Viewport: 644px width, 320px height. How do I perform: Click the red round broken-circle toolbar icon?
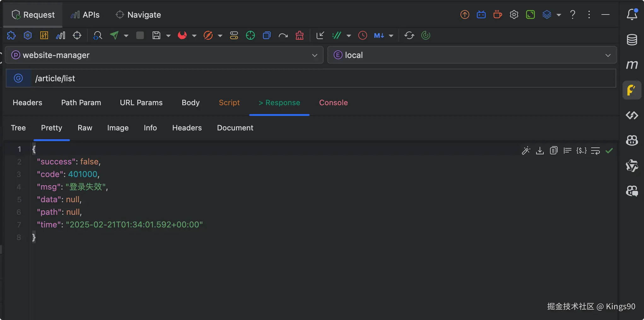pyautogui.click(x=182, y=35)
